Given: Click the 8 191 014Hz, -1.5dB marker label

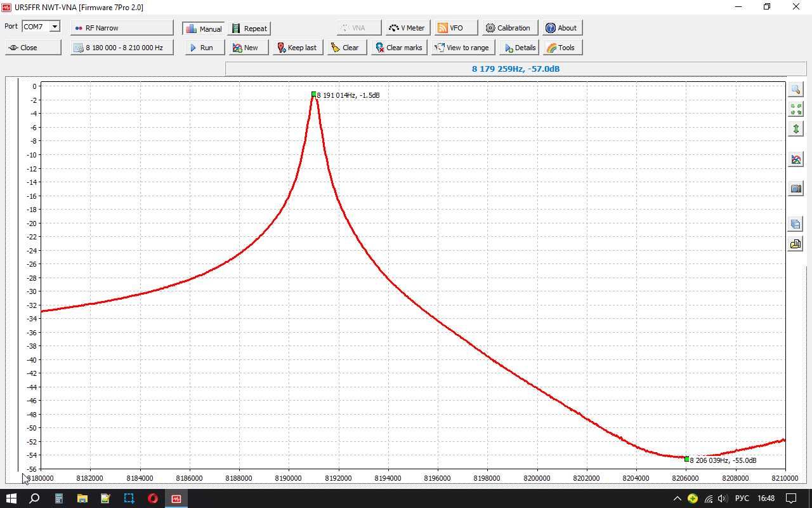Looking at the screenshot, I should tap(348, 95).
